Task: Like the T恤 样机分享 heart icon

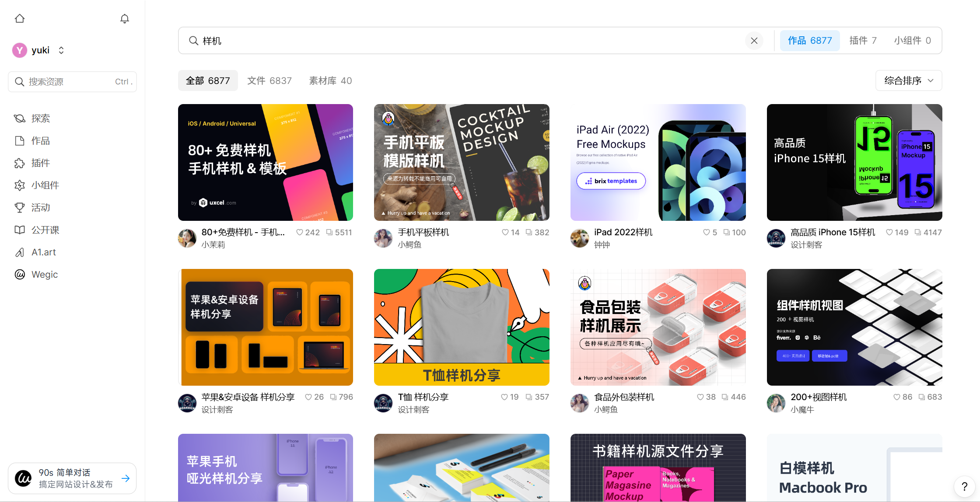Action: 504,397
